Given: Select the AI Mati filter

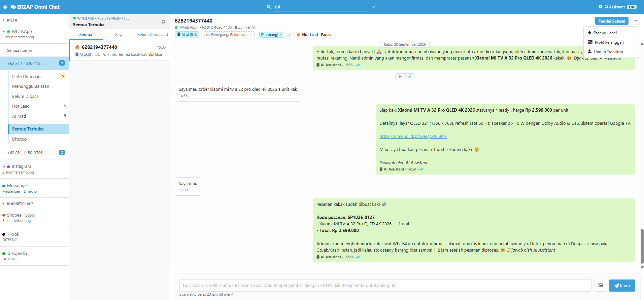Looking at the screenshot, I should [38, 116].
